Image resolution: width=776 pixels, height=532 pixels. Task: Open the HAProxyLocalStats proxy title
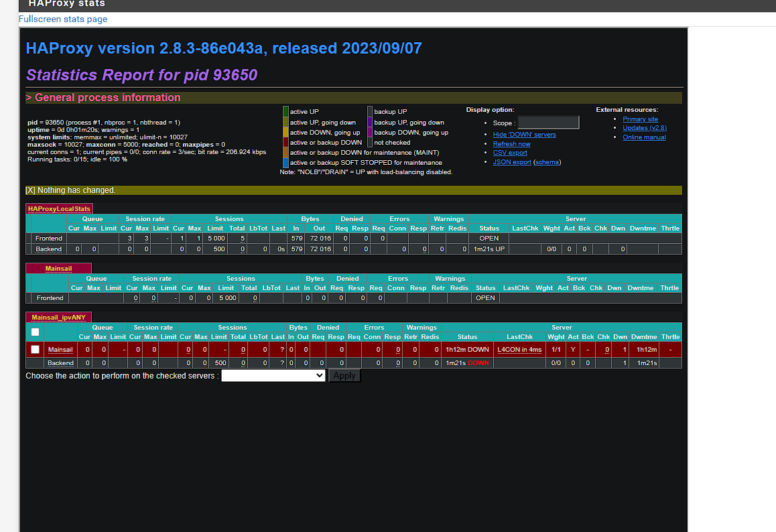tap(59, 209)
